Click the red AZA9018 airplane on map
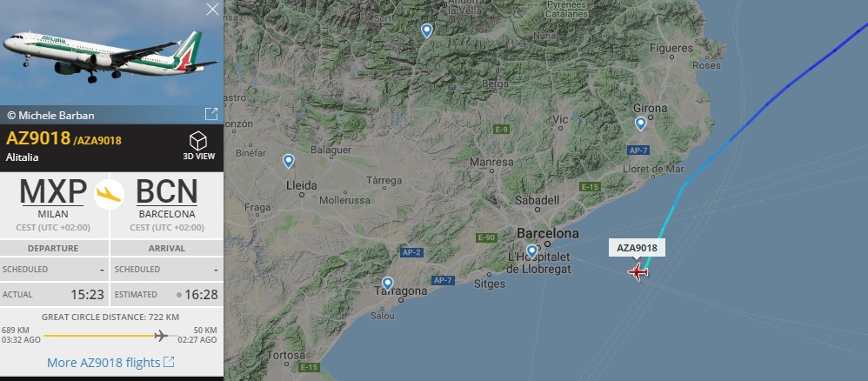868x381 pixels. point(638,272)
